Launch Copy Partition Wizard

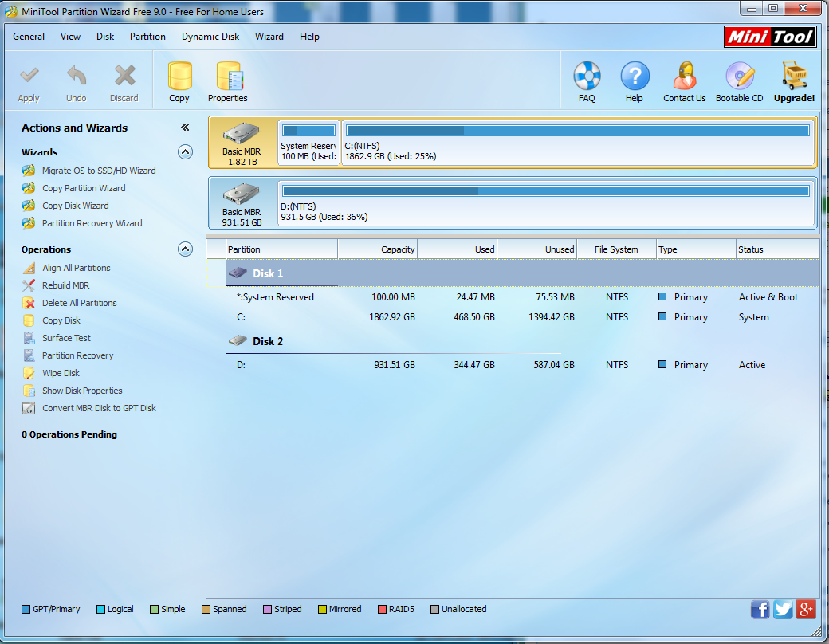point(84,188)
